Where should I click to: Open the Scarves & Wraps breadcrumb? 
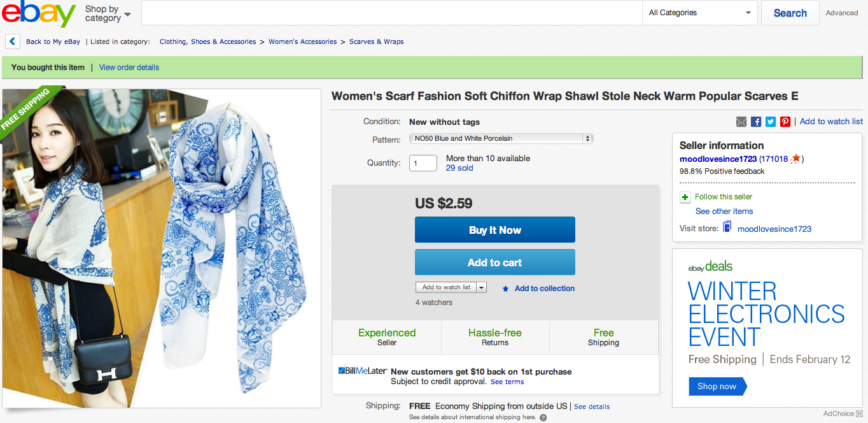point(376,41)
